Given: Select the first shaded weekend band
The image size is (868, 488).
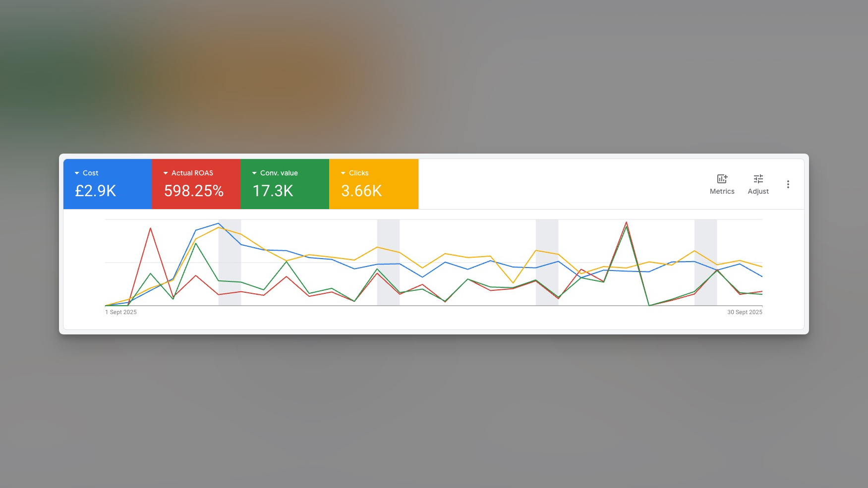Looking at the screenshot, I should (x=230, y=263).
